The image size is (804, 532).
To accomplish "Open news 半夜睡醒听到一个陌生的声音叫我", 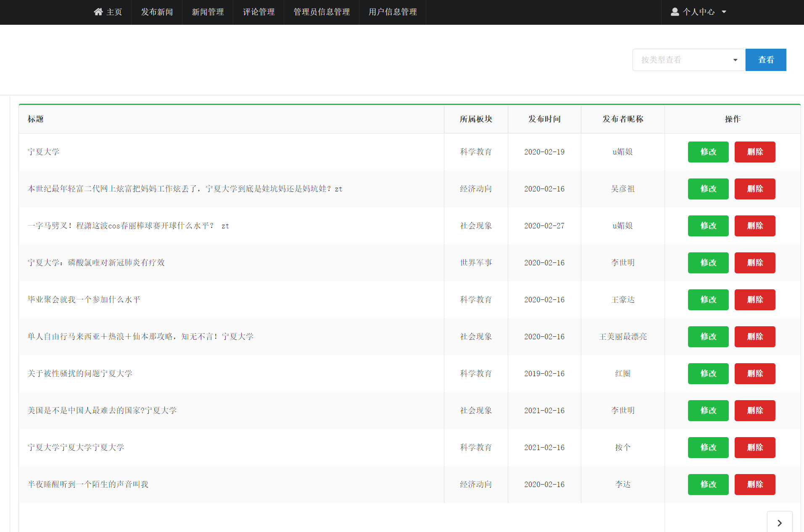I will [x=88, y=485].
